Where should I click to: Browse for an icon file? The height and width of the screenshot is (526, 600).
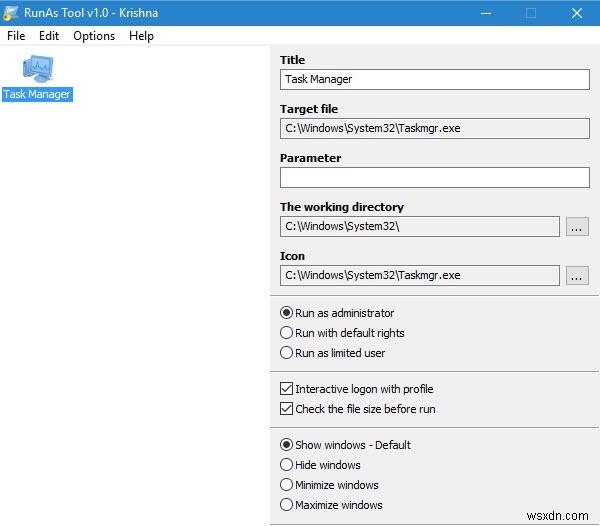[x=577, y=275]
